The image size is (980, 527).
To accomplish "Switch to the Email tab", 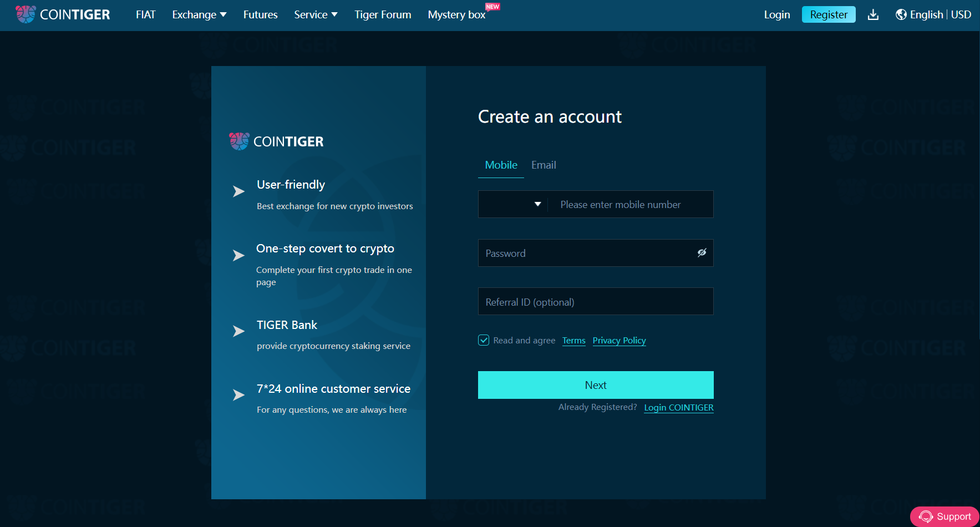I will point(544,165).
